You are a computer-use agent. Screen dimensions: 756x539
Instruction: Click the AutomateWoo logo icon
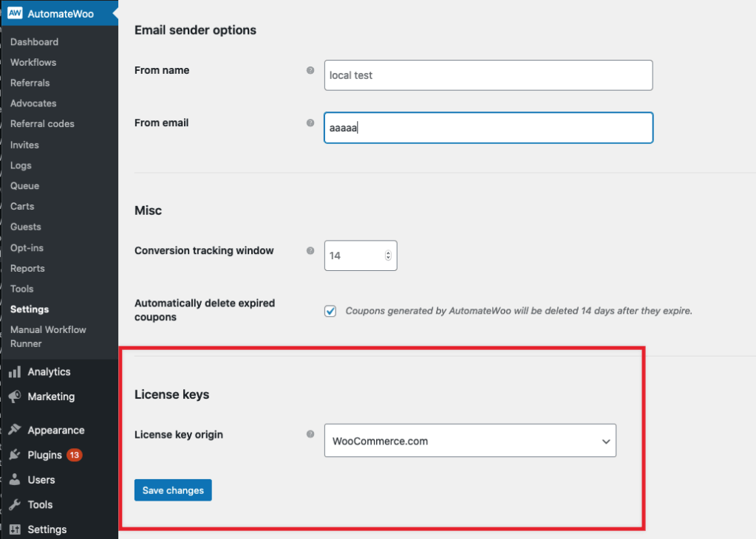tap(14, 13)
